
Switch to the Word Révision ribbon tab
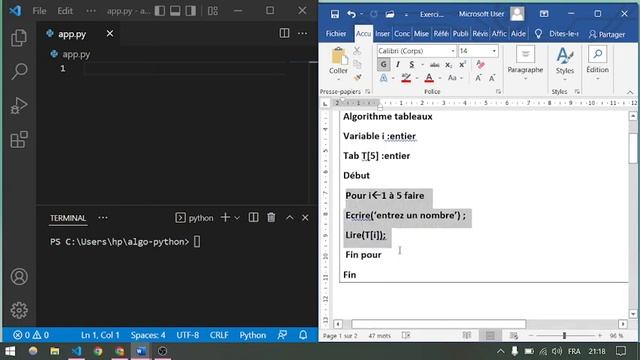pyautogui.click(x=480, y=34)
